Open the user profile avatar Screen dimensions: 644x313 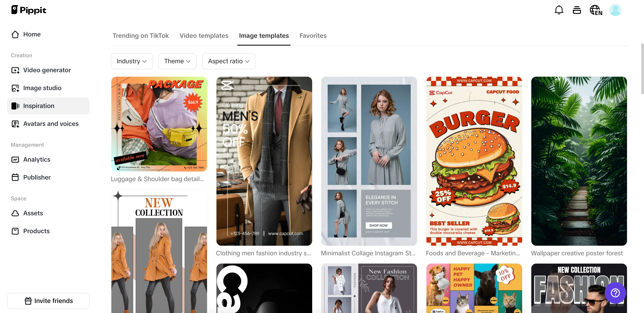[x=615, y=10]
